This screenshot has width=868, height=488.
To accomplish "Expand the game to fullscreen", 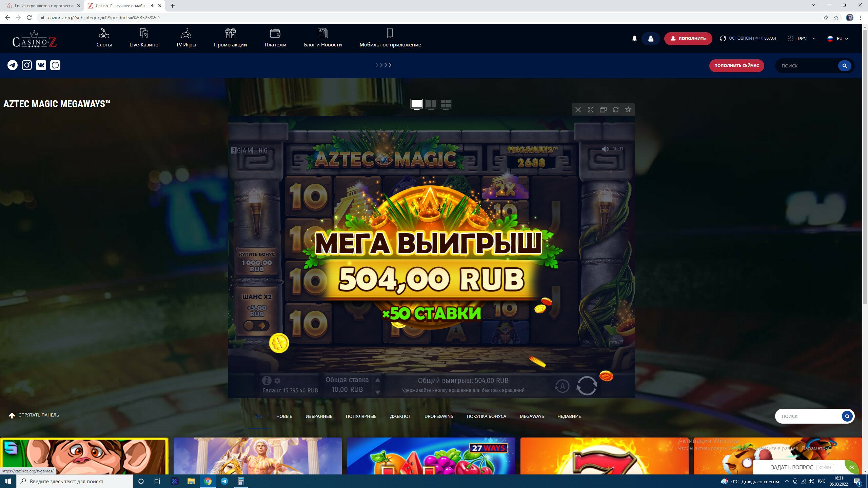I will [x=591, y=109].
